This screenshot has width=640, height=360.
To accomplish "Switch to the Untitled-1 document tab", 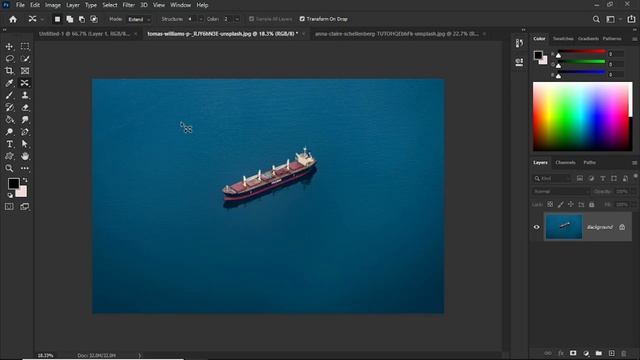I will click(84, 34).
